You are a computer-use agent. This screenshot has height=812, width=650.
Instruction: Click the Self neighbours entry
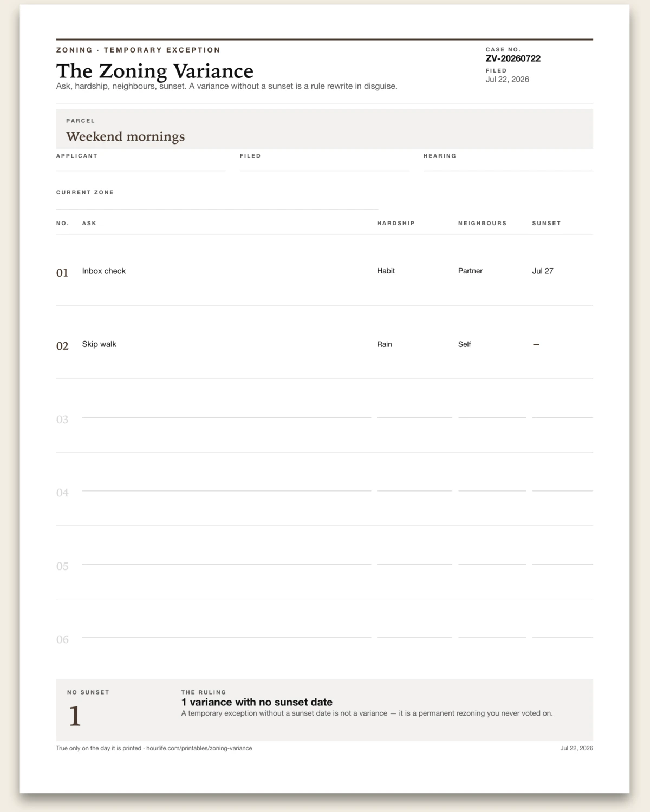point(465,344)
